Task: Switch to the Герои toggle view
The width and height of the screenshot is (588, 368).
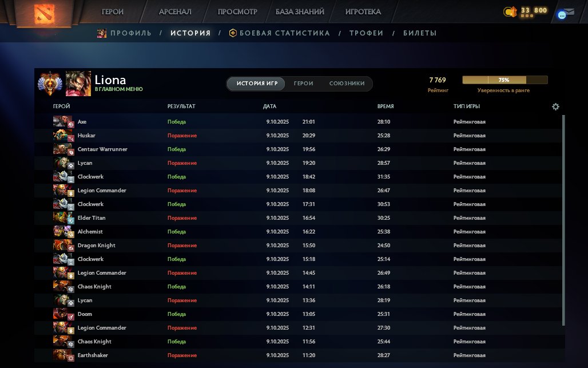Action: [x=303, y=84]
